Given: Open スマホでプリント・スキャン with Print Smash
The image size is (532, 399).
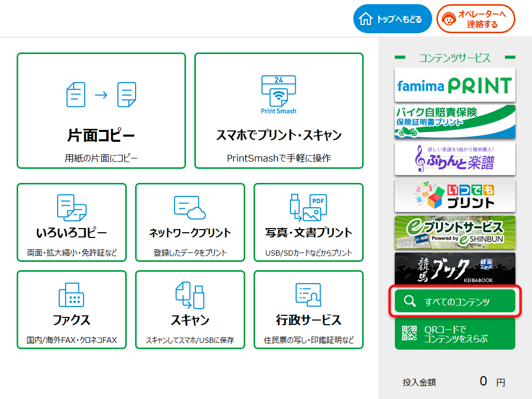Looking at the screenshot, I should tap(278, 110).
